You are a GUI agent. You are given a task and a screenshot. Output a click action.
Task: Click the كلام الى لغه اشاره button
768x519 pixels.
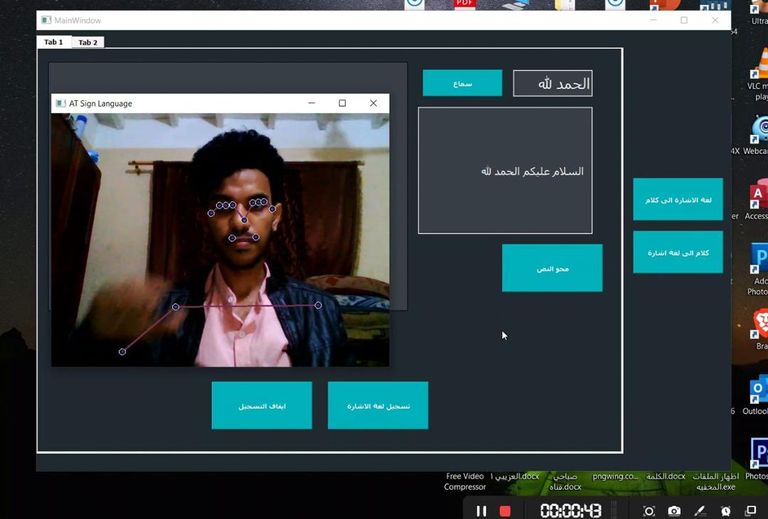(x=678, y=252)
